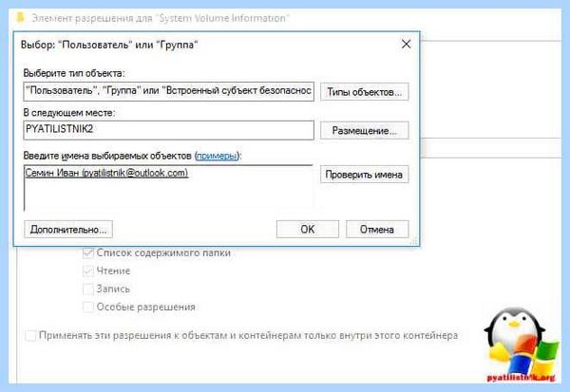This screenshot has width=570, height=392.
Task: Toggle the "Чтение" permission checkbox
Action: [x=88, y=271]
